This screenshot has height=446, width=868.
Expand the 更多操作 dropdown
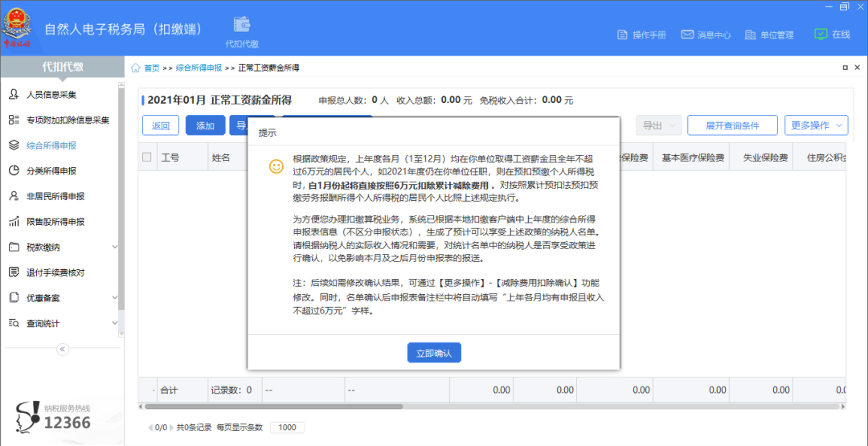tap(816, 125)
